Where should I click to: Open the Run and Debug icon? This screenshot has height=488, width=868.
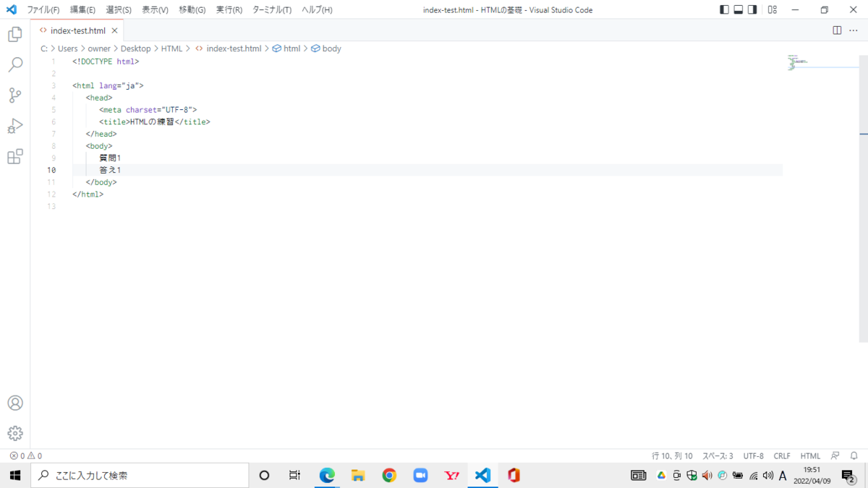(14, 126)
